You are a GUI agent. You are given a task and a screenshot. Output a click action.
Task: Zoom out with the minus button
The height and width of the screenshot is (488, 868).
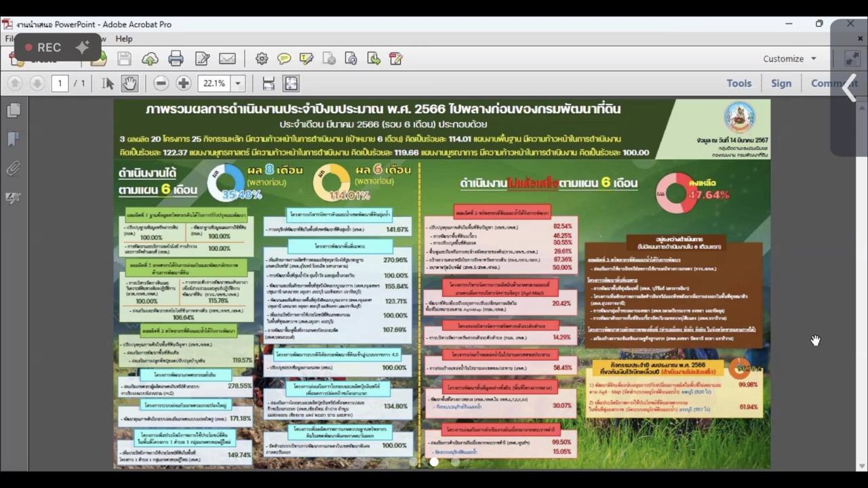(x=161, y=83)
